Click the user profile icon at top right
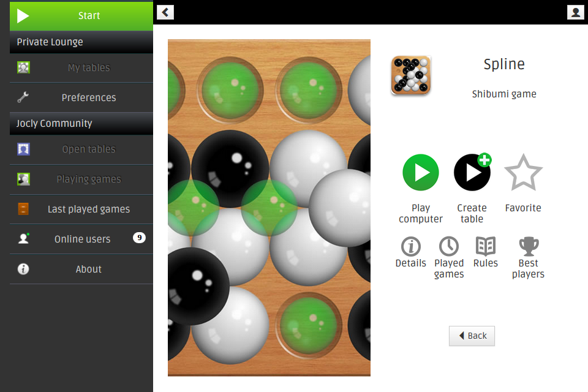 575,12
